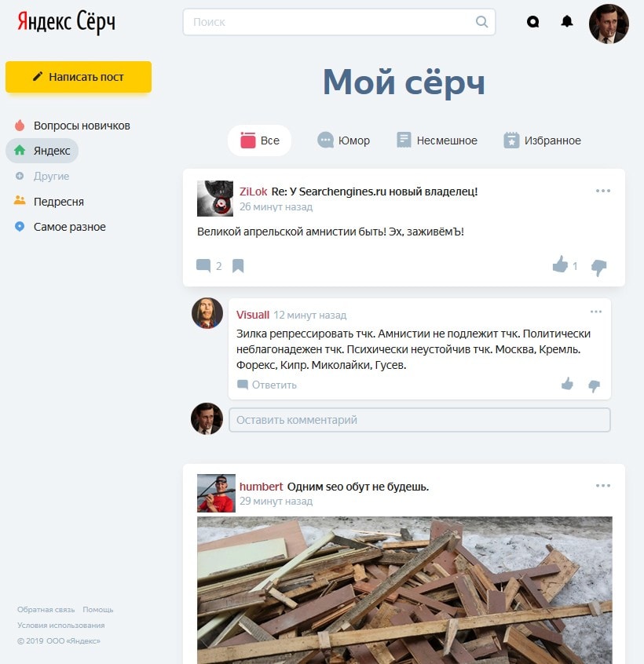Switch to the Юмор tab

tap(343, 140)
